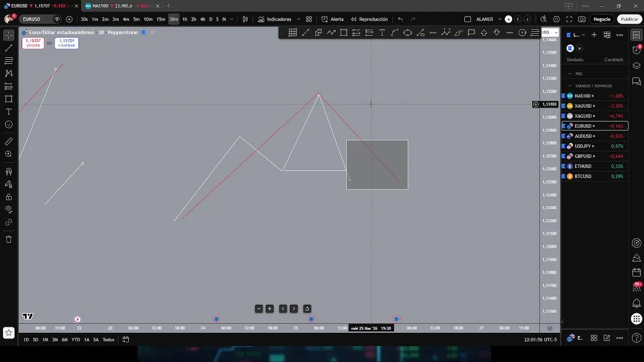This screenshot has width=644, height=362.
Task: Click the Publicar button
Action: pyautogui.click(x=629, y=19)
